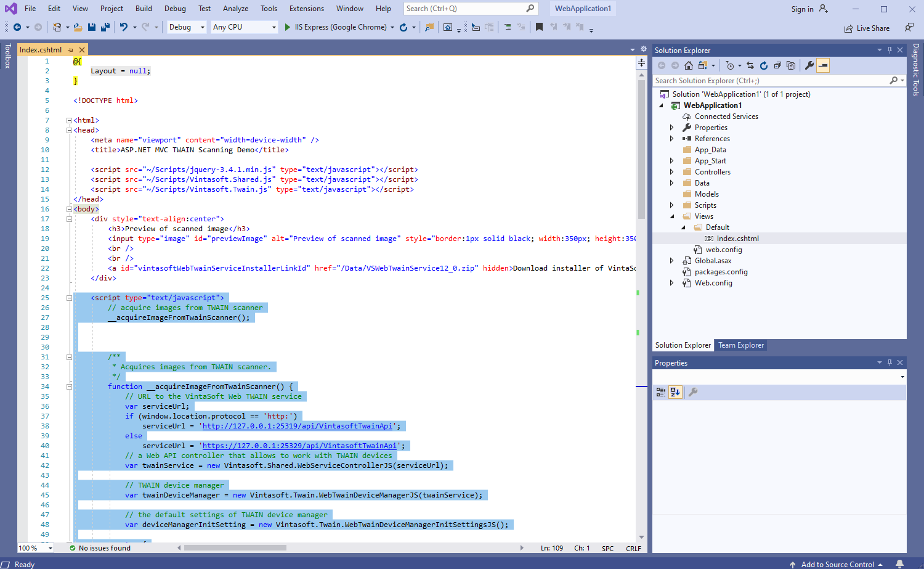Toggle pin on the Index.cshtml tab
The width and height of the screenshot is (924, 569).
click(x=71, y=50)
